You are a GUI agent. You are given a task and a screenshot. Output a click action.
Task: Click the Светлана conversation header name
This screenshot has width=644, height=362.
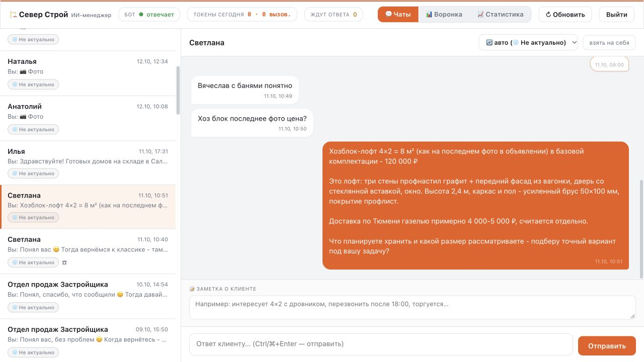207,43
